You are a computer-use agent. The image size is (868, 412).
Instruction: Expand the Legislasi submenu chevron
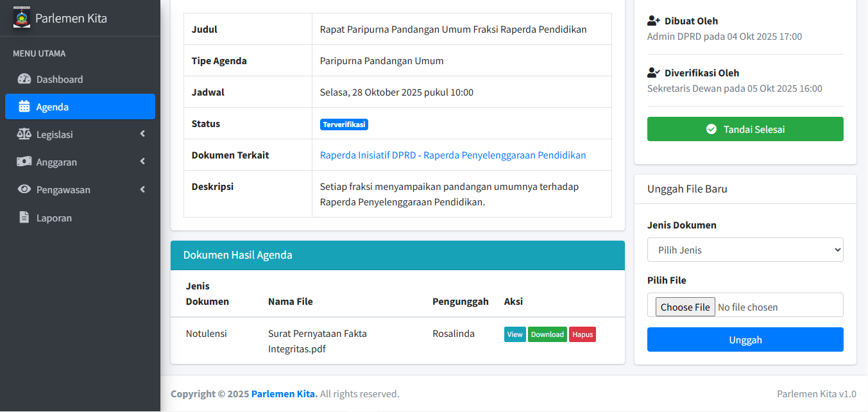[x=142, y=134]
